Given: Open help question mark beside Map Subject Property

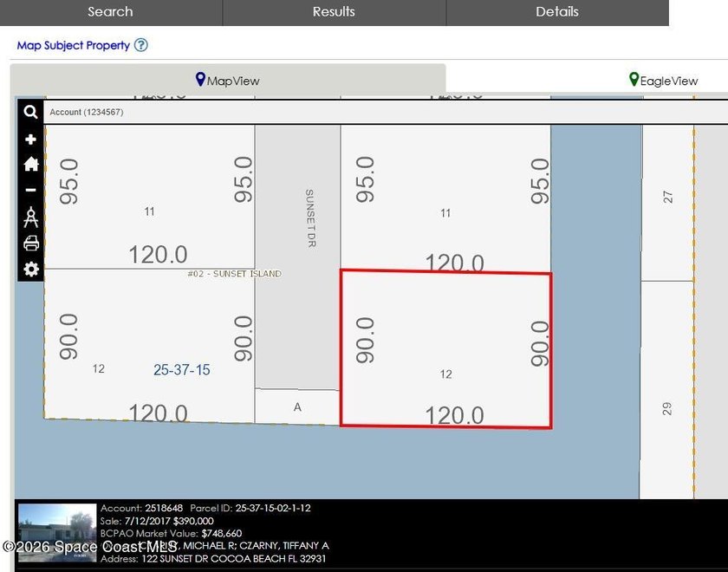Looking at the screenshot, I should pos(140,45).
